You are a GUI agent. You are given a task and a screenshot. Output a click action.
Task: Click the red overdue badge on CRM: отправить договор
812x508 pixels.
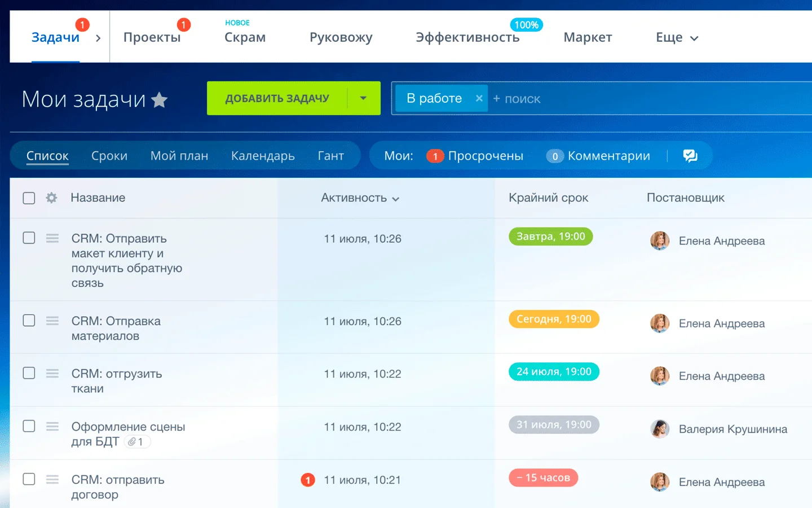click(543, 478)
